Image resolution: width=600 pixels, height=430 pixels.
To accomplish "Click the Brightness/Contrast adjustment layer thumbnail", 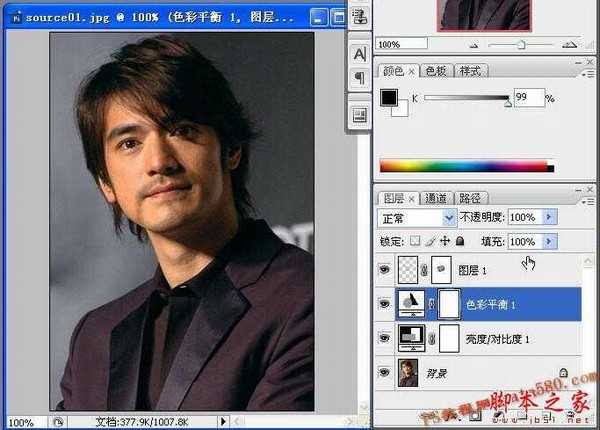I will point(410,338).
